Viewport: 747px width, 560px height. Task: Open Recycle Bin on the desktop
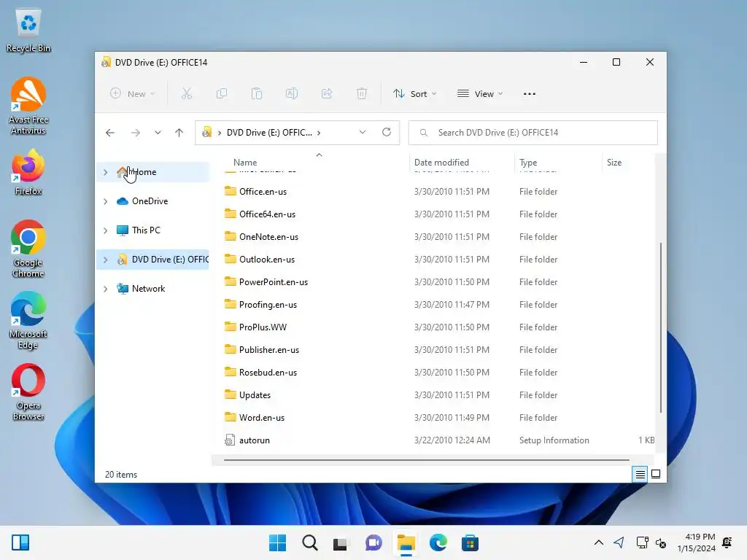(28, 31)
